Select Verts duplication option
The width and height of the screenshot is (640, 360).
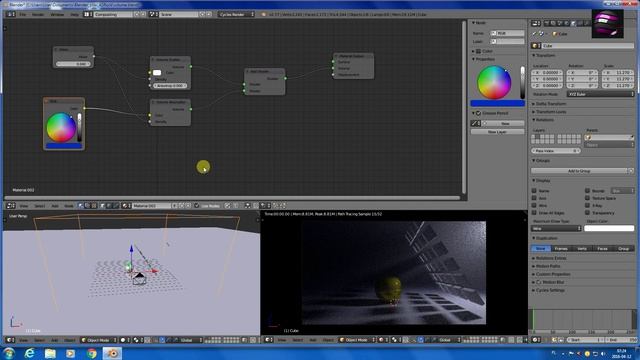click(x=582, y=249)
